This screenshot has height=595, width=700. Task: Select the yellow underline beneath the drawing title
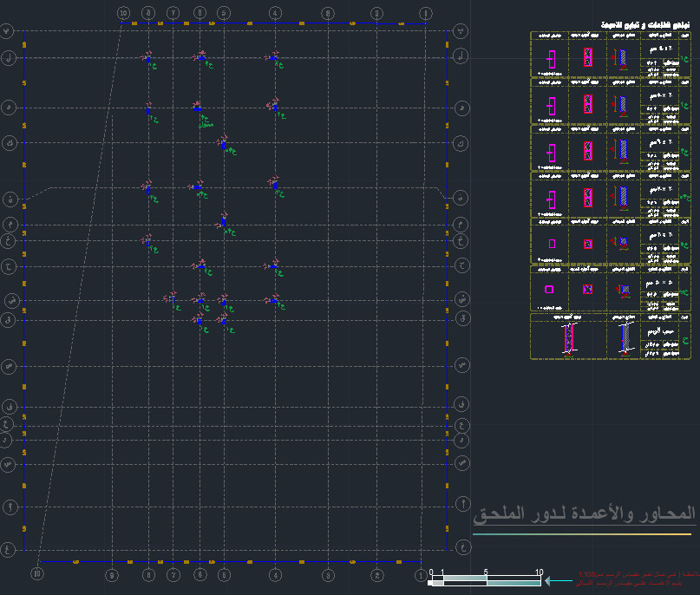pos(581,534)
